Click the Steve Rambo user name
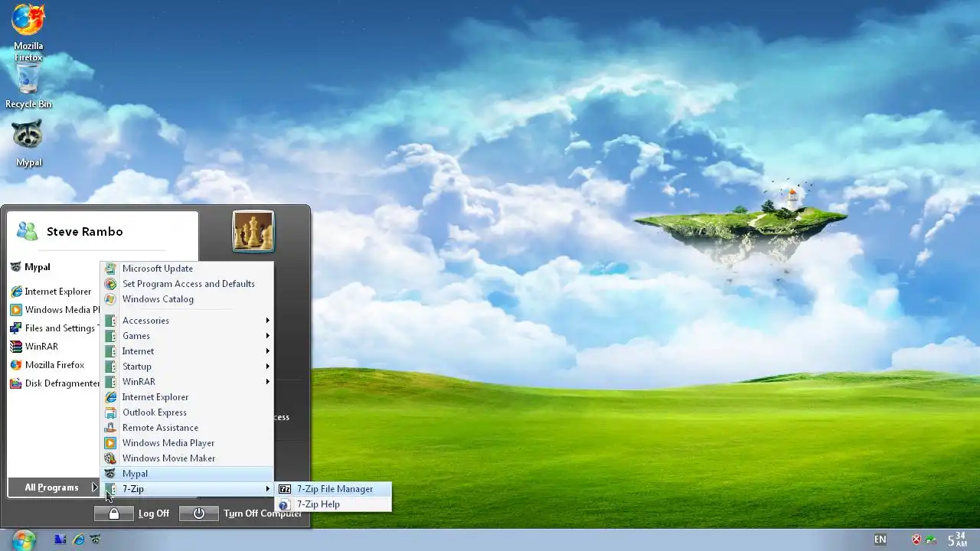 84,232
